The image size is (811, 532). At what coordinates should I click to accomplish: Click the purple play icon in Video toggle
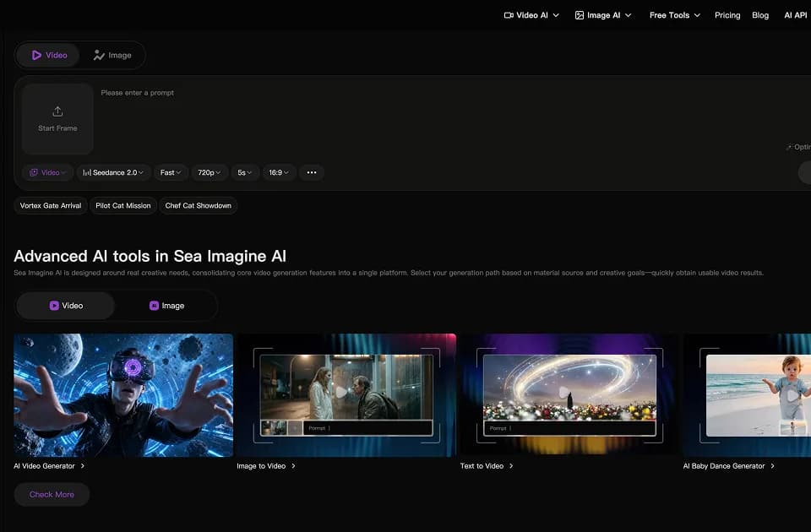(x=54, y=306)
